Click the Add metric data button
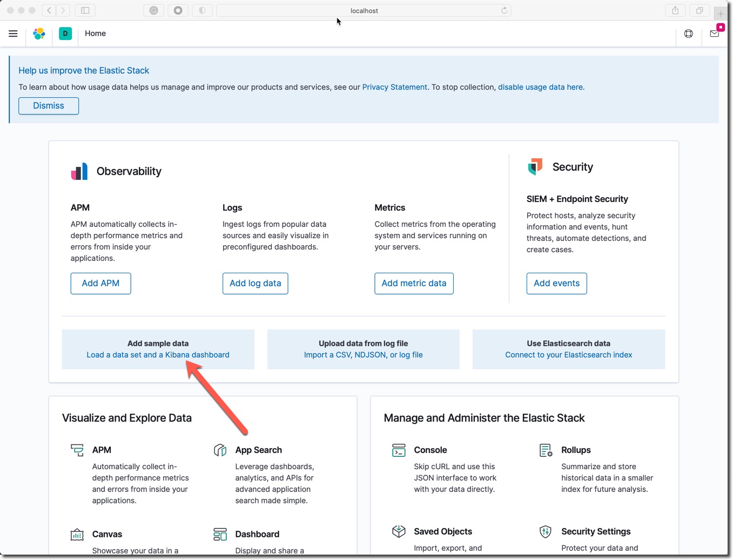The image size is (733, 560). (x=414, y=284)
